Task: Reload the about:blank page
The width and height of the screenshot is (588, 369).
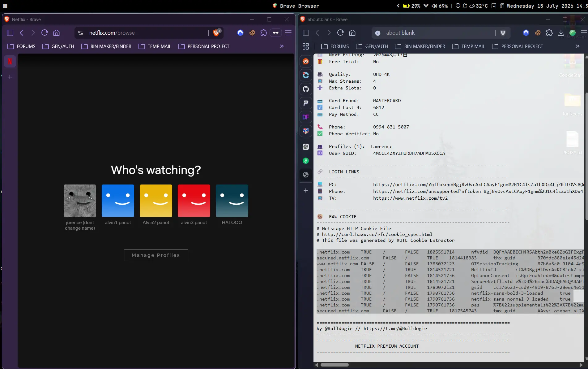Action: pyautogui.click(x=340, y=33)
